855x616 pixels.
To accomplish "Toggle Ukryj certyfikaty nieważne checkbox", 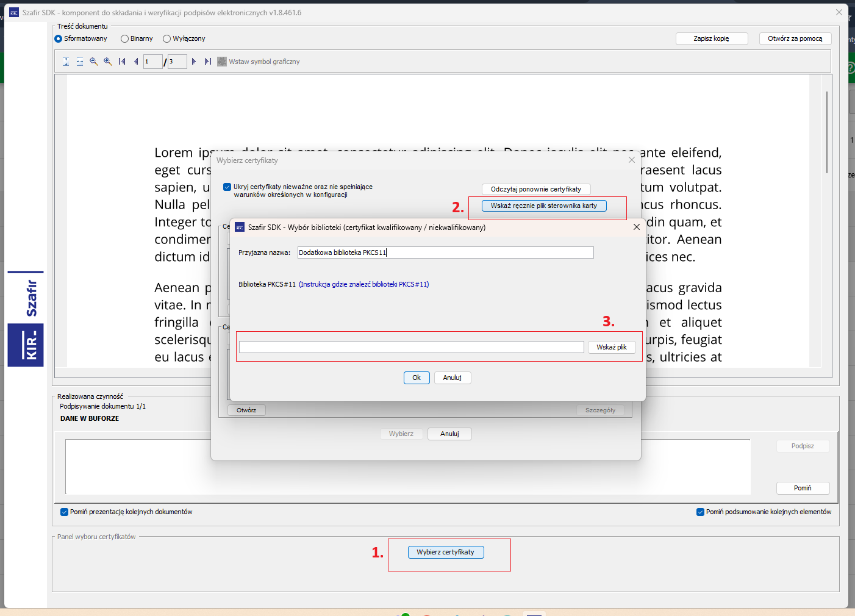I will [227, 187].
